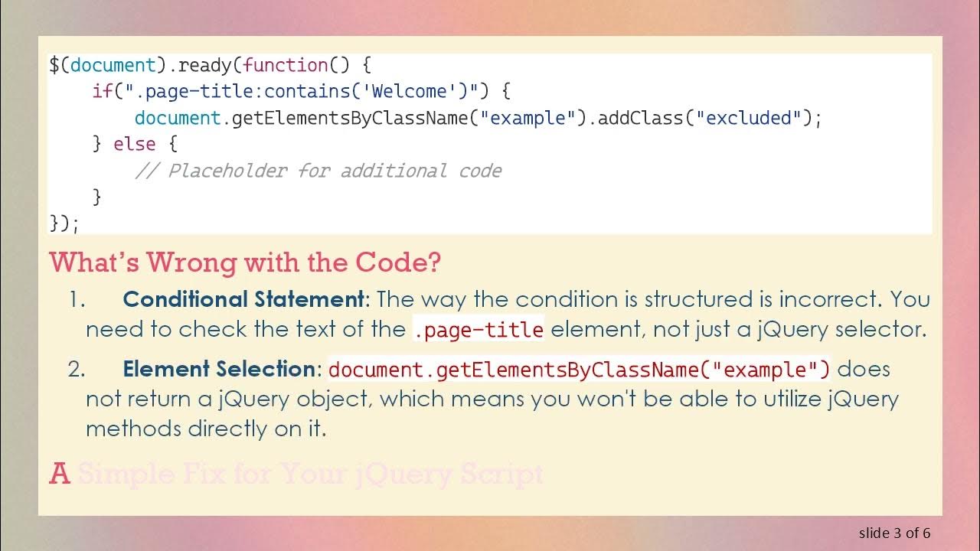Click list number "1." beside Conditional Statement
This screenshot has width=980, height=551.
(77, 299)
